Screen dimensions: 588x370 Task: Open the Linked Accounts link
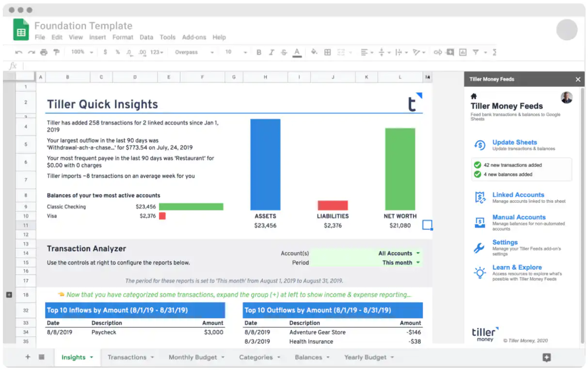[x=518, y=194]
